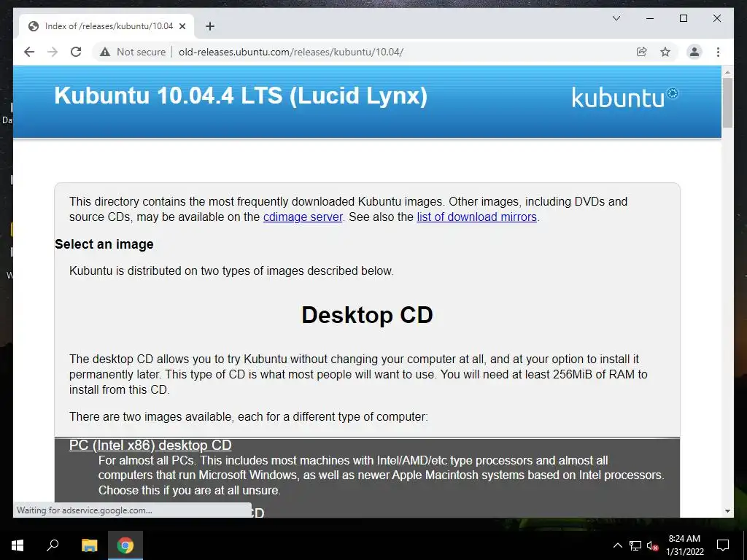Click the Not secure warning icon
This screenshot has width=747, height=560.
tap(105, 52)
